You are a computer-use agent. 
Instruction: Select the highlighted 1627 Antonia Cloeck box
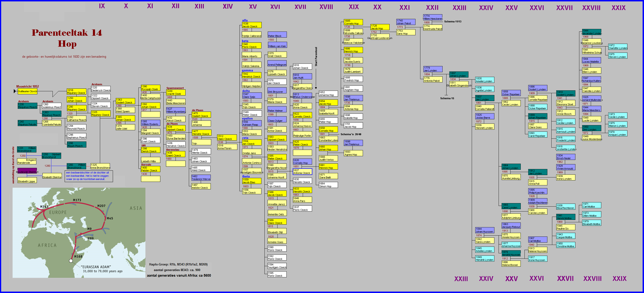click(302, 172)
